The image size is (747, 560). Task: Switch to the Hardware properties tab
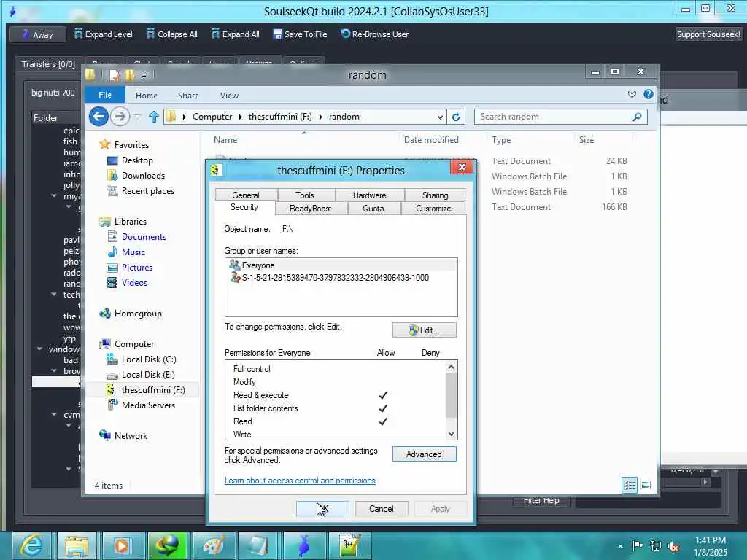pos(369,195)
